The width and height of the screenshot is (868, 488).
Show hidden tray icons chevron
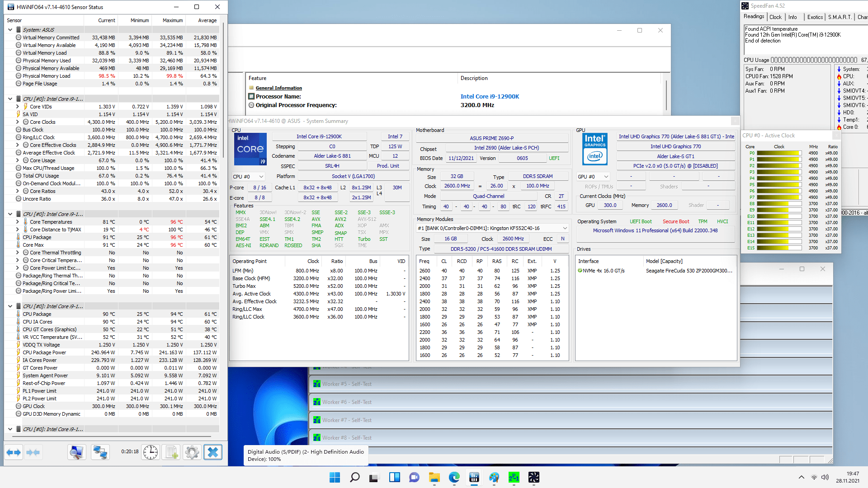coord(802,477)
